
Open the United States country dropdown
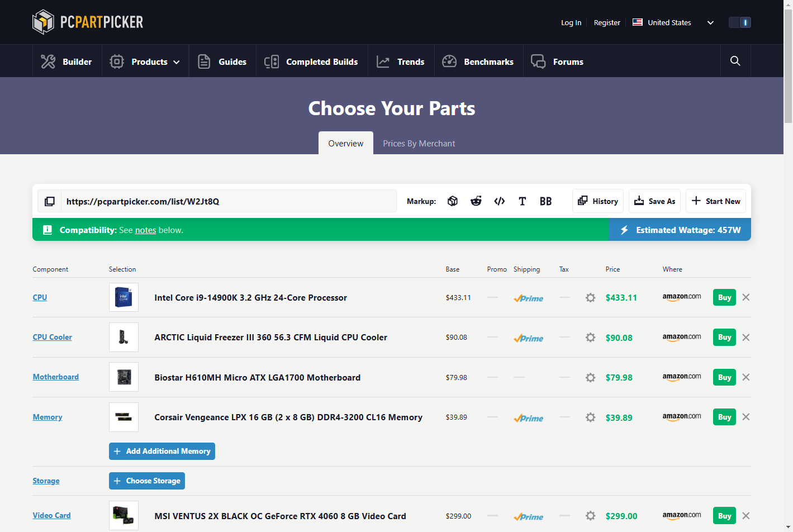673,22
